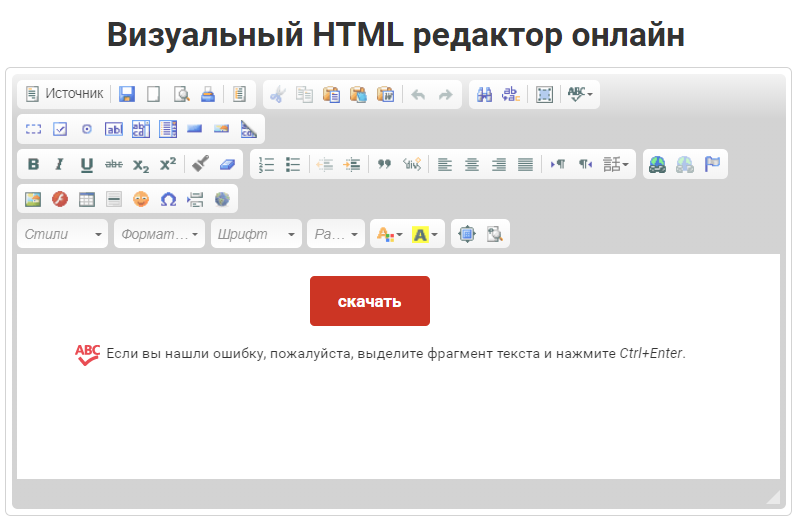Open the page preview icon
Viewport: 799px width, 522px height.
tap(181, 94)
